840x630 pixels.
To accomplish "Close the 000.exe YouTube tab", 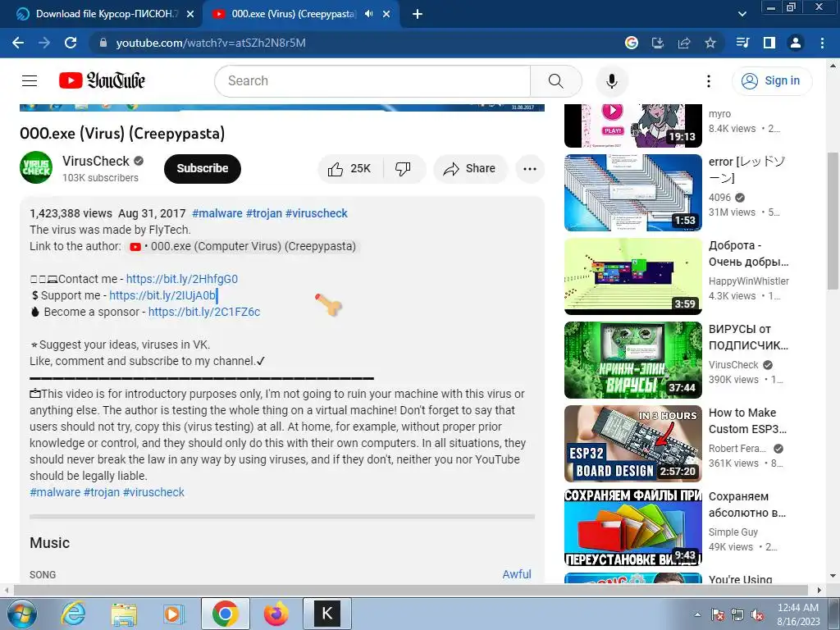I will point(386,15).
